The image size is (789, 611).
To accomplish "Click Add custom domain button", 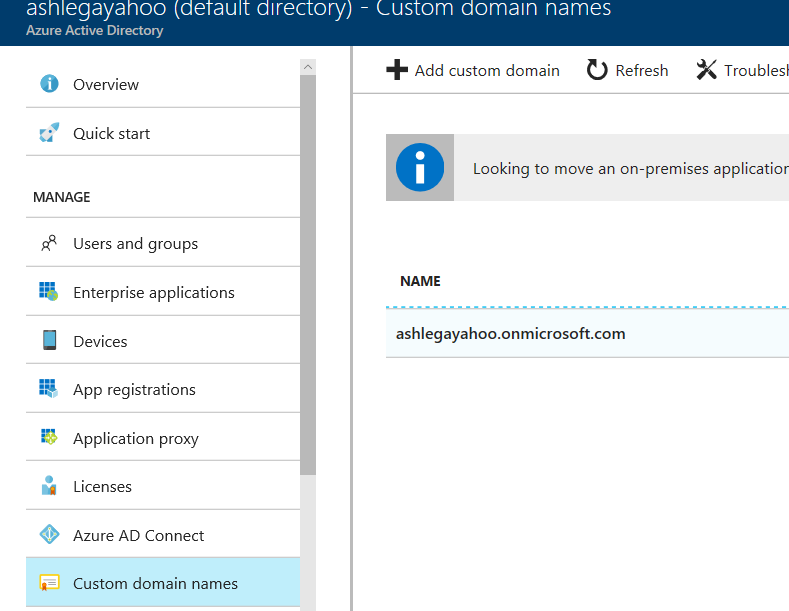I will [x=473, y=70].
